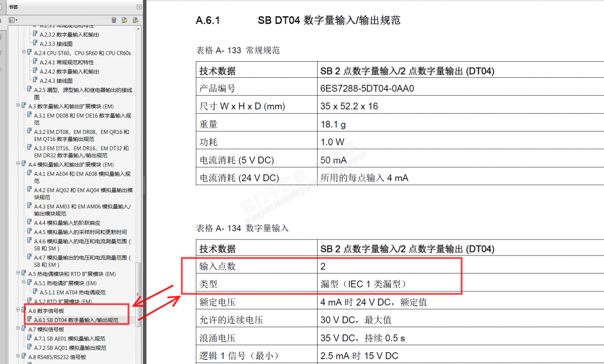Click the bookmark icon beside A.4.4 模拟量输入的阶跃响应
This screenshot has height=364, width=604.
click(x=30, y=222)
